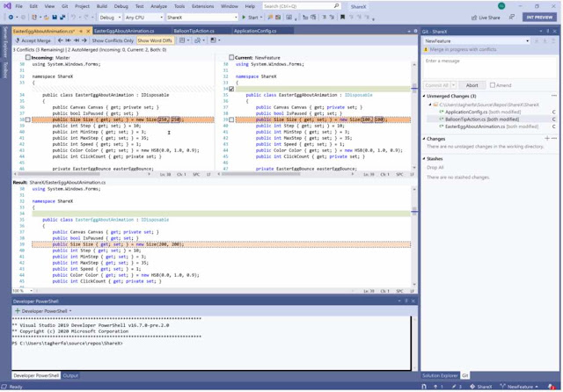Check the Current line 39 conflict checkbox
The width and height of the screenshot is (563, 392).
coord(231,120)
